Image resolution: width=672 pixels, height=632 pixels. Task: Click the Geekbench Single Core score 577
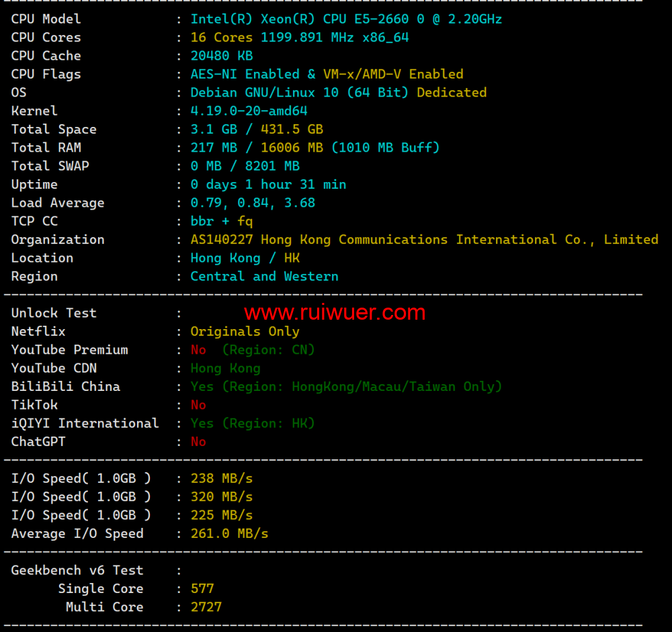pyautogui.click(x=202, y=588)
